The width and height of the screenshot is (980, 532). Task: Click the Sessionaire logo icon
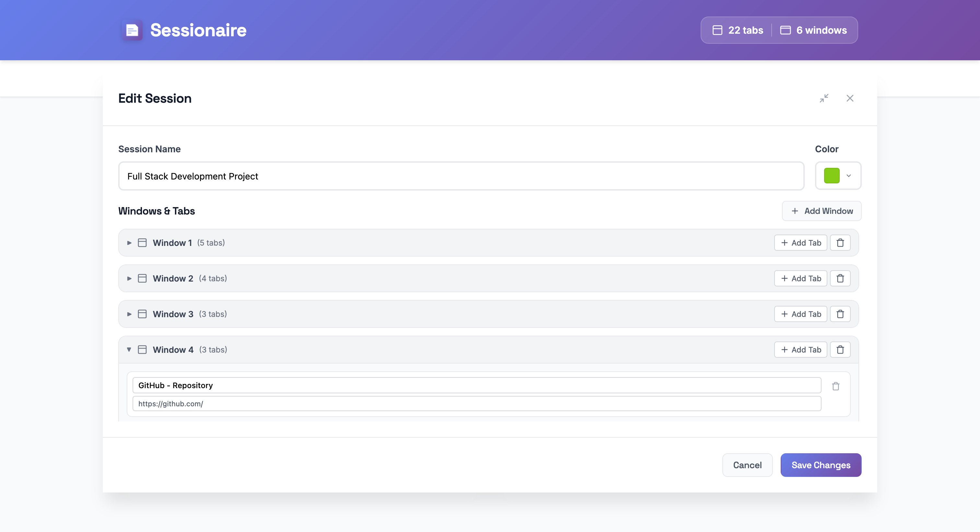click(132, 30)
